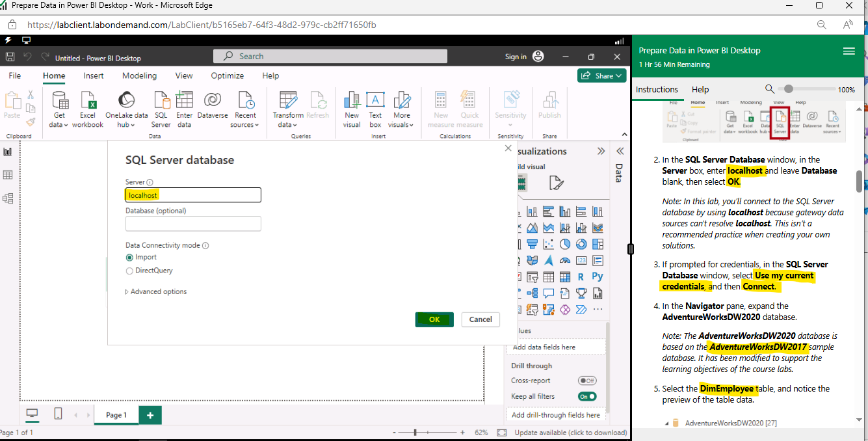Image resolution: width=868 pixels, height=441 pixels.
Task: Select the Q&A visualization icon
Action: 549,293
